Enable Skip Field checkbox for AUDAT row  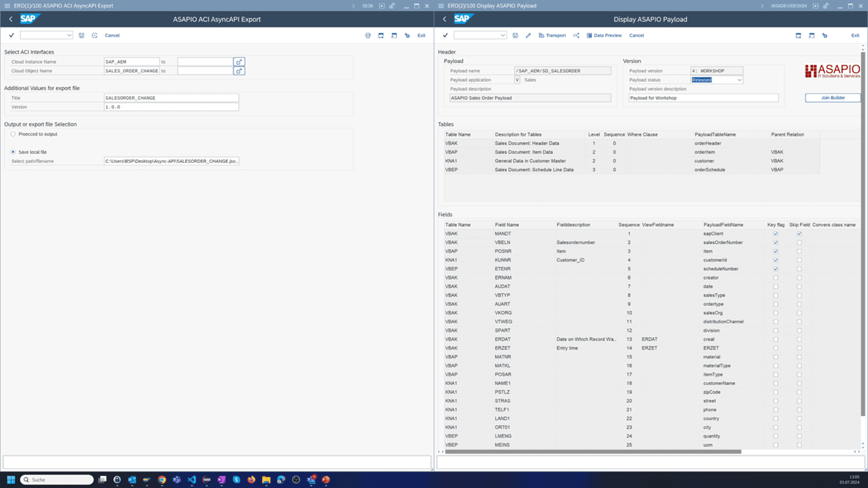click(x=799, y=286)
